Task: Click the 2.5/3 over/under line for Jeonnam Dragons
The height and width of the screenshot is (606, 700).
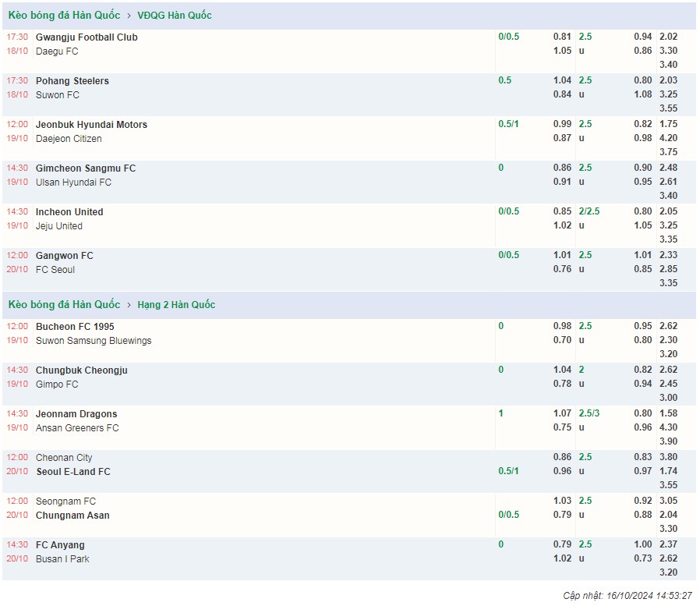Action: pyautogui.click(x=589, y=413)
